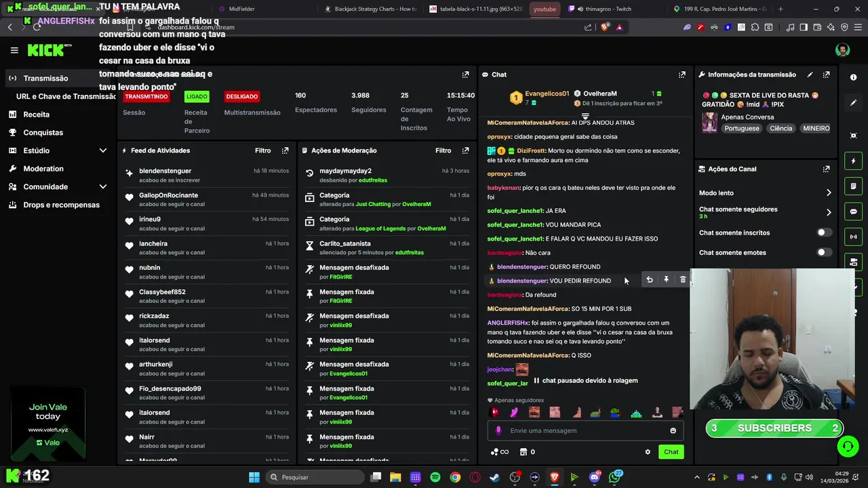This screenshot has height=488, width=868.
Task: Delete the blendenstenguer refound message
Action: (683, 280)
